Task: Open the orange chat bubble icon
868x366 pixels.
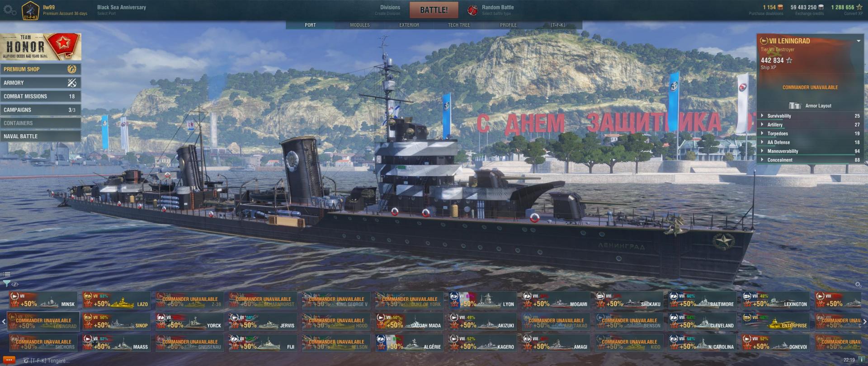Action: [9, 361]
